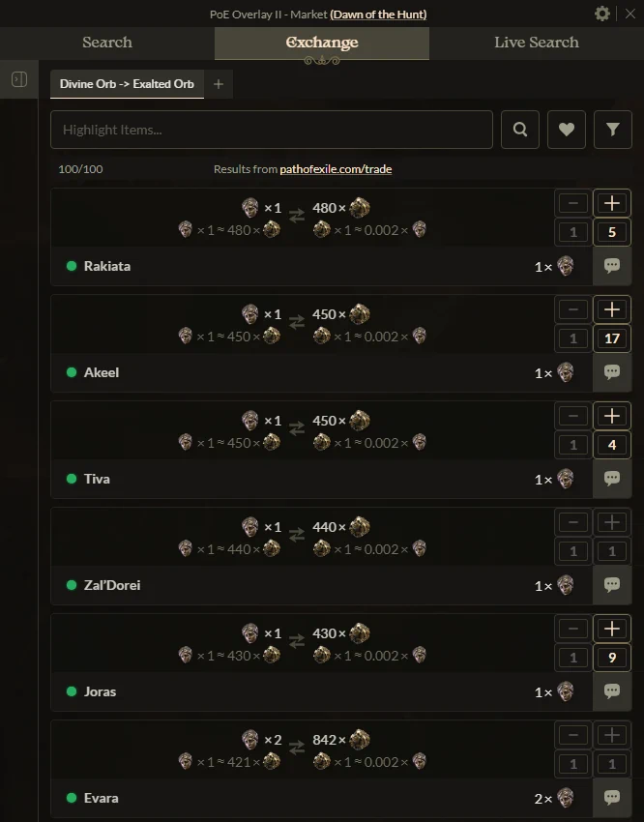Click the Highlight Items input field
Image resolution: width=644 pixels, height=822 pixels.
tap(271, 129)
